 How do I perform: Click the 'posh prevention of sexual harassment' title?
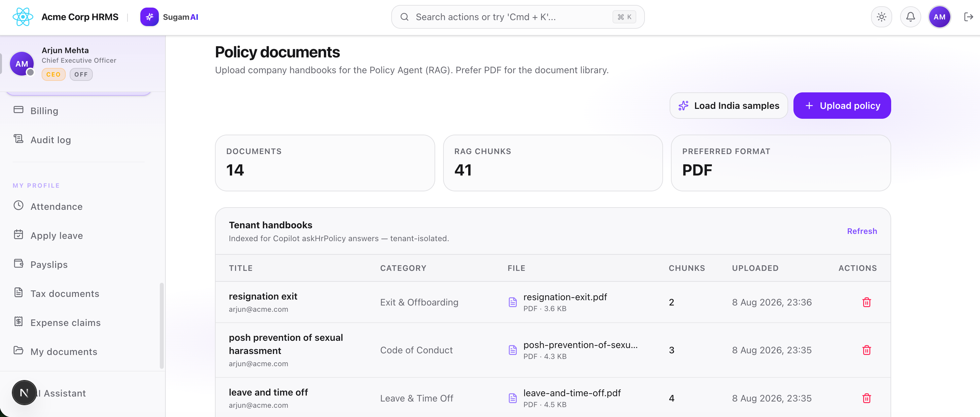pos(286,344)
